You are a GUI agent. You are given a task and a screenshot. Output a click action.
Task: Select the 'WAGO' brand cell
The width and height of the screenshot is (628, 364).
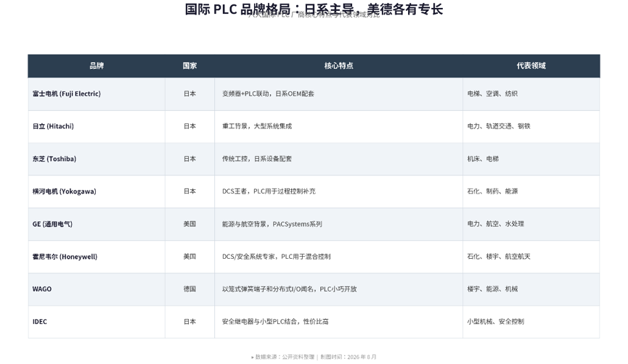click(97, 289)
